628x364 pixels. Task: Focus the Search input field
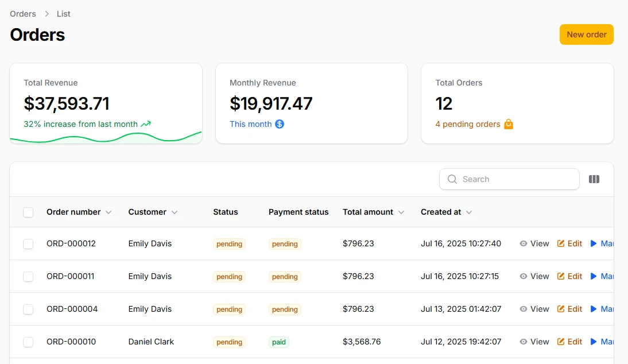tap(509, 179)
